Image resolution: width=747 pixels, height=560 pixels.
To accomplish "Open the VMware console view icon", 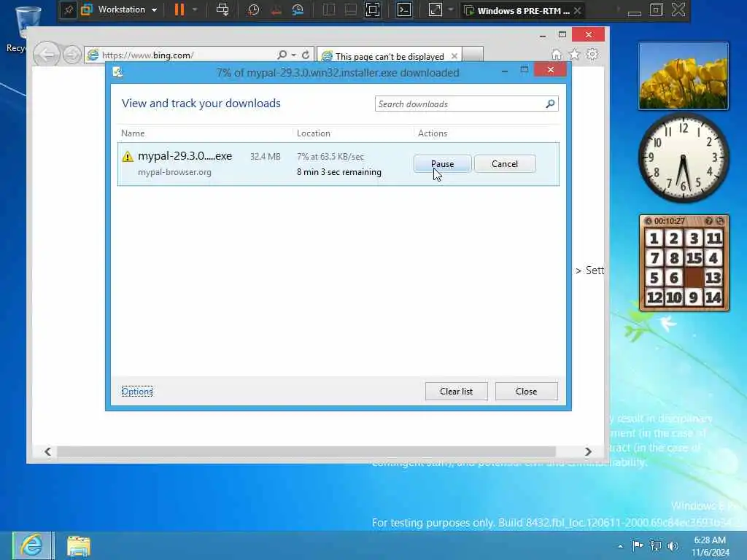I will [x=404, y=9].
